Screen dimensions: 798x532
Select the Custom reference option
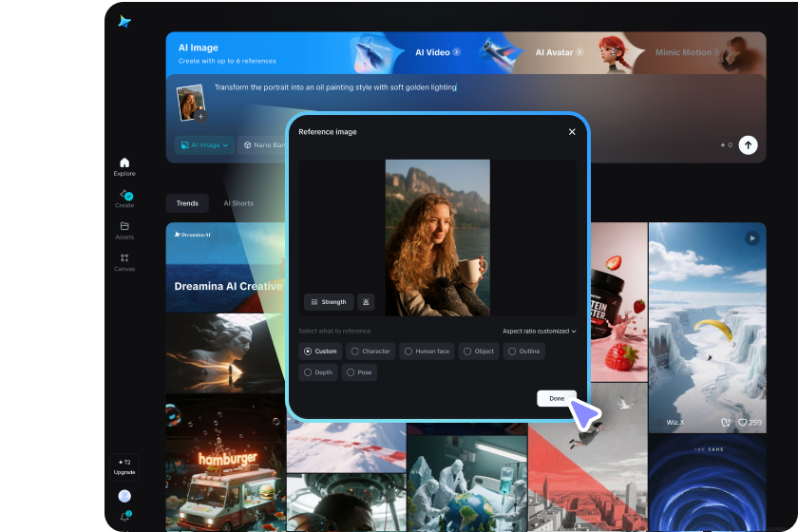click(x=321, y=351)
